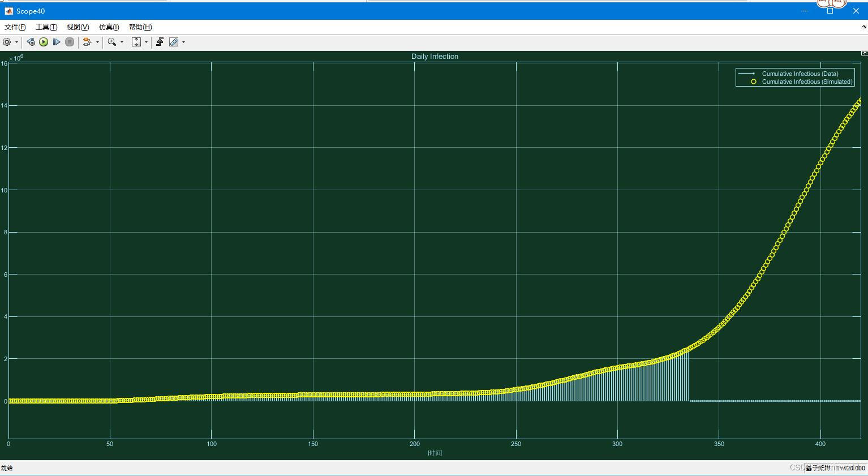
Task: Activate the zoom magnifier tool
Action: point(111,42)
